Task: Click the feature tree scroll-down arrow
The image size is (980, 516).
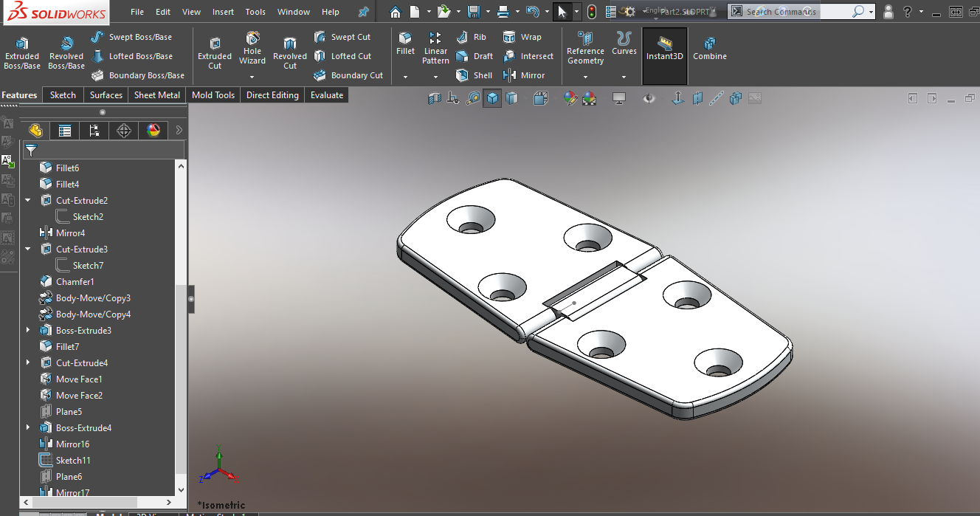Action: [x=182, y=489]
